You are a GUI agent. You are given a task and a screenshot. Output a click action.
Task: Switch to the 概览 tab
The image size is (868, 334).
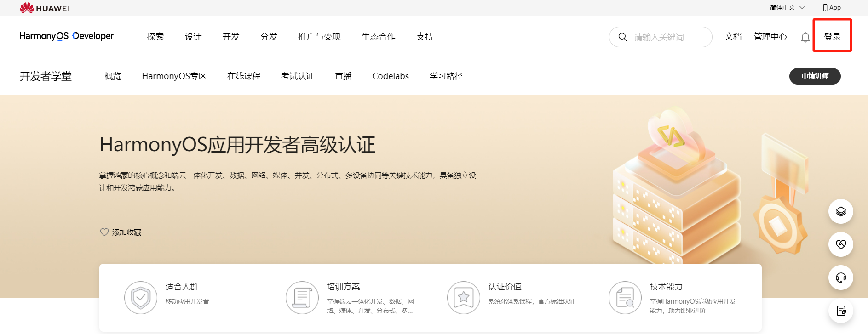click(113, 76)
